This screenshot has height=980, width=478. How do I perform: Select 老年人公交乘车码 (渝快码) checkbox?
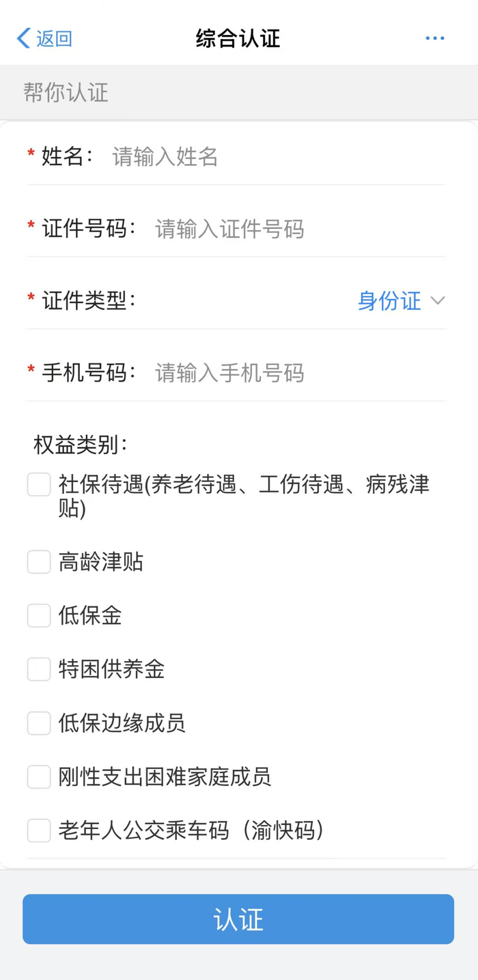point(39,830)
